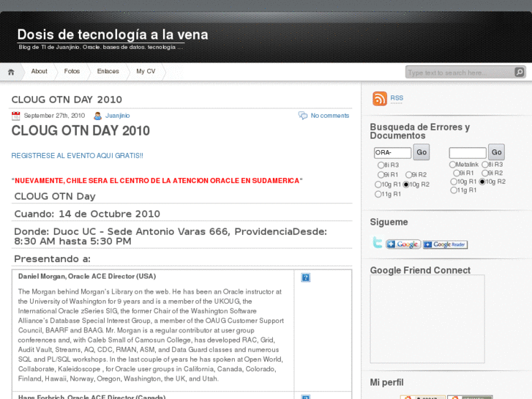The width and height of the screenshot is (532, 399).
Task: Open the Enlaces menu item
Action: (x=108, y=71)
